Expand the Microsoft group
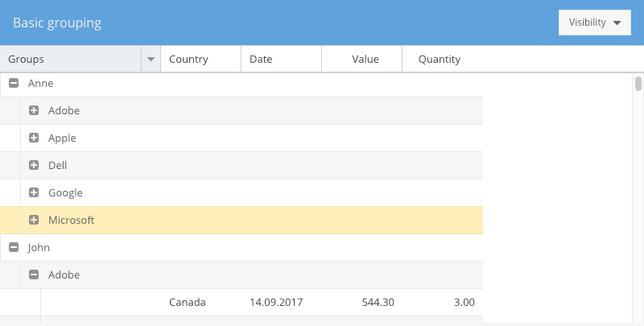This screenshot has height=326, width=644. click(34, 220)
